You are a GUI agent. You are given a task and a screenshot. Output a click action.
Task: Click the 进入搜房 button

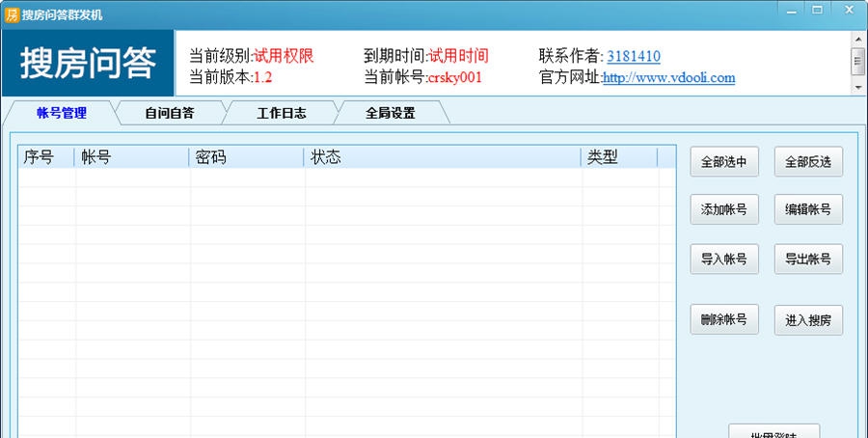tap(808, 320)
